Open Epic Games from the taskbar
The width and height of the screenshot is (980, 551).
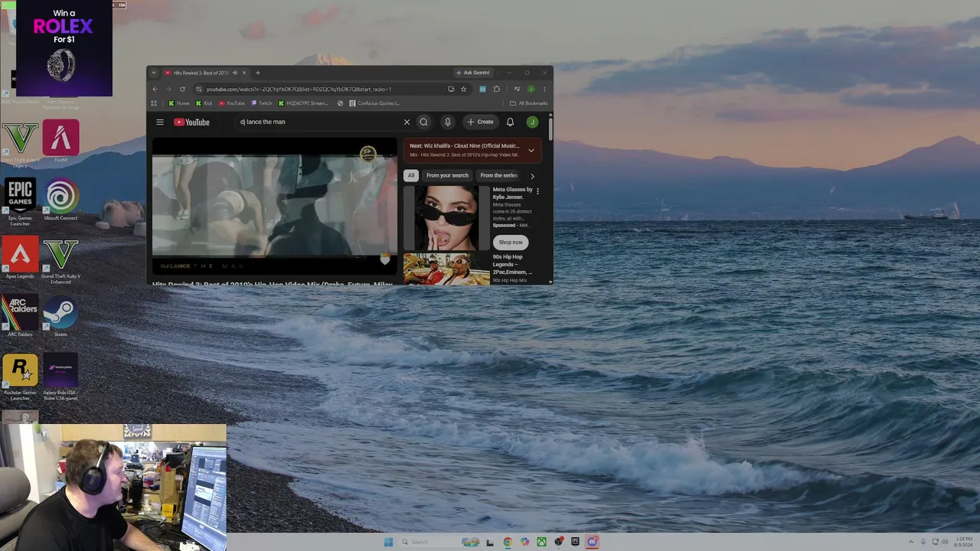pyautogui.click(x=575, y=542)
